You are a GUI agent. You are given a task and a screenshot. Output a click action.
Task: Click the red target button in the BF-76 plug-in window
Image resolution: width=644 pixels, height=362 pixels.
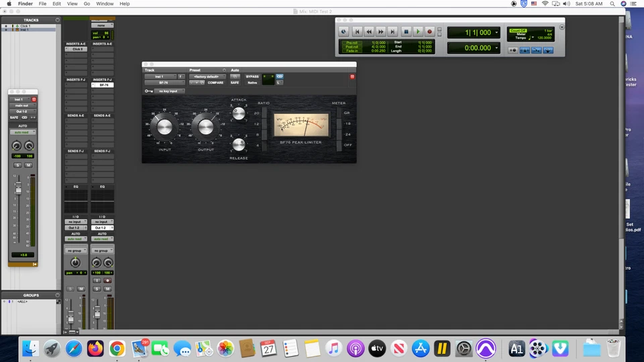pos(352,76)
